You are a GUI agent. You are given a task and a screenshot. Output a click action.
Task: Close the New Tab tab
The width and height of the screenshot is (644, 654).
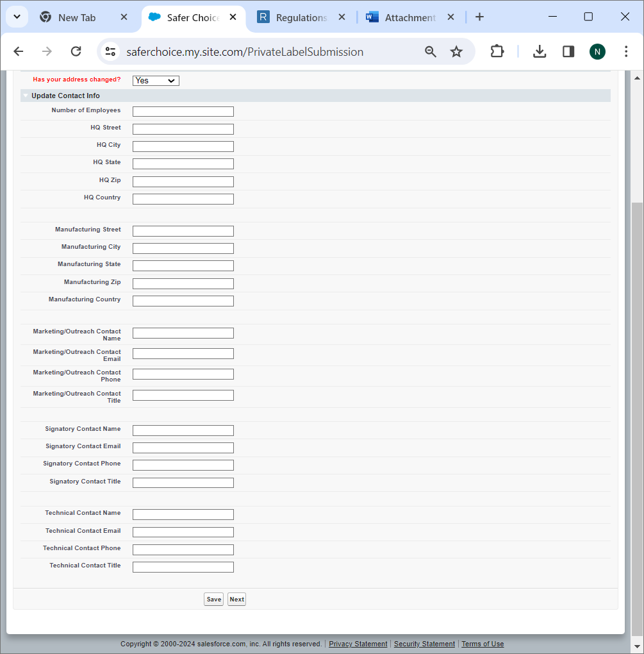pos(124,17)
